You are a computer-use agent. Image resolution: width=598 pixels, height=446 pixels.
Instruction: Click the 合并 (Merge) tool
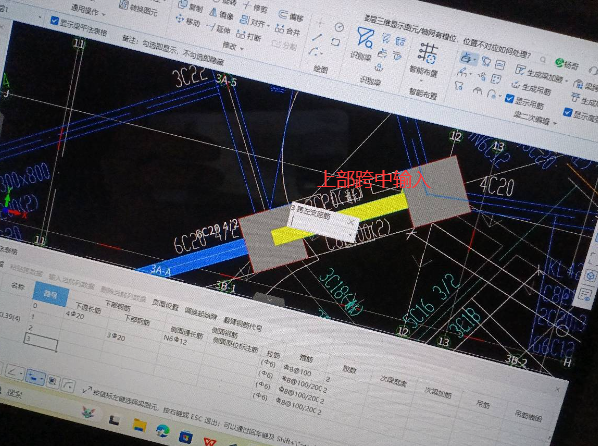pos(289,30)
